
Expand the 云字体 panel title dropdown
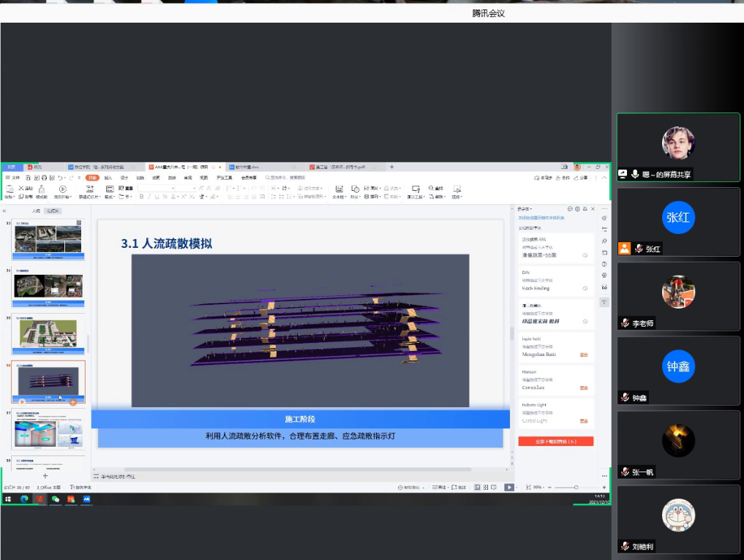click(525, 209)
